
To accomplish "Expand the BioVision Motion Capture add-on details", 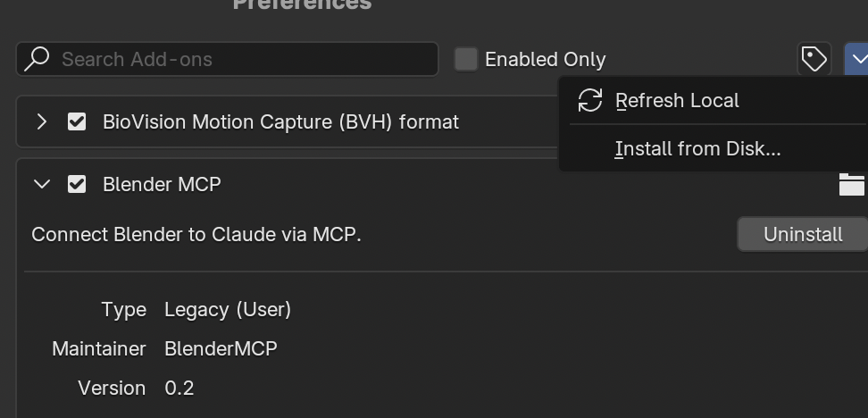I will (x=41, y=121).
